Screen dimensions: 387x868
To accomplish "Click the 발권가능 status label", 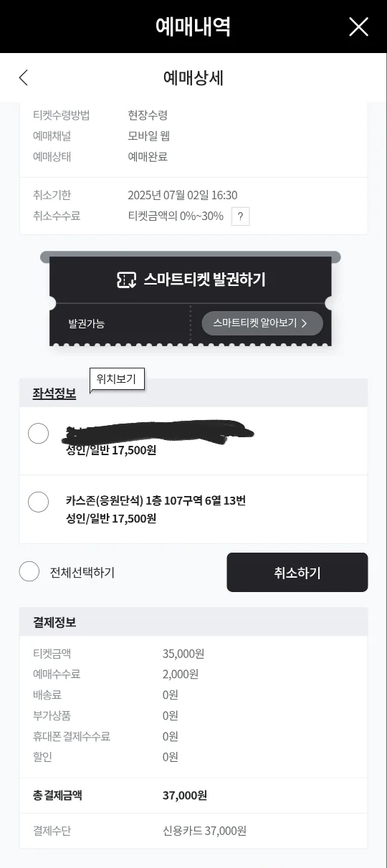I will point(87,324).
